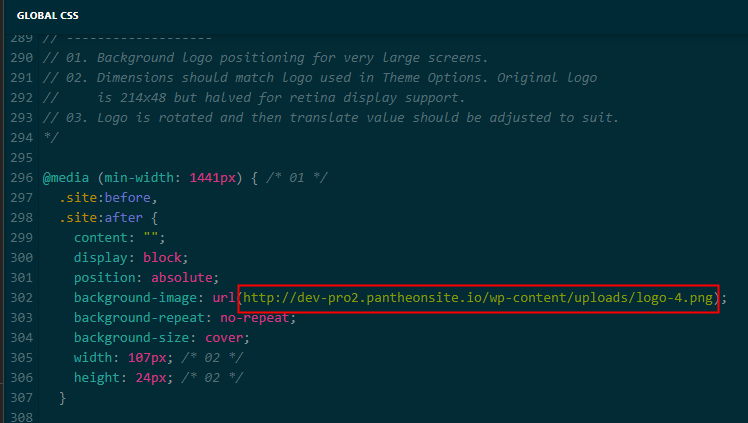Viewport: 748px width, 423px height.
Task: Click the display block value
Action: (162, 258)
